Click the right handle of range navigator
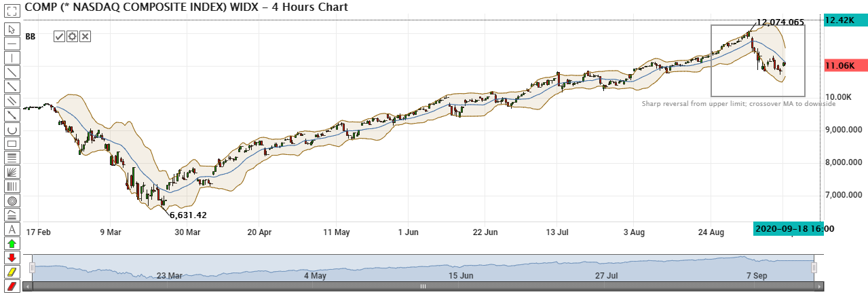This screenshot has width=868, height=301. (814, 268)
